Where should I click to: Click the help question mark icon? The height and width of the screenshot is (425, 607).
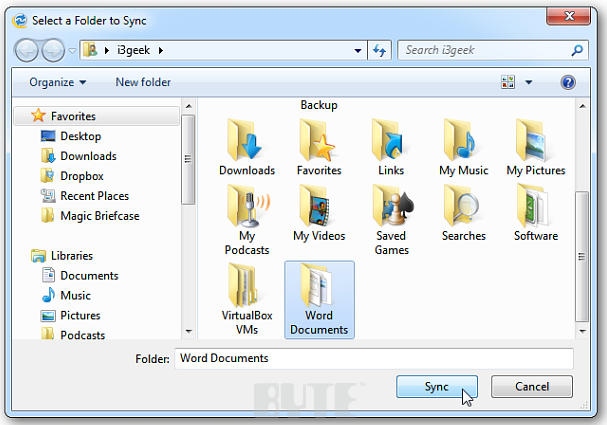(x=568, y=82)
